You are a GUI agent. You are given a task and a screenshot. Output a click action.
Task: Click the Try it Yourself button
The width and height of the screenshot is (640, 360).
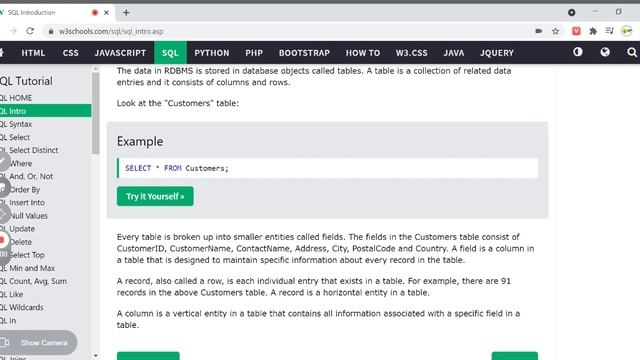point(155,196)
